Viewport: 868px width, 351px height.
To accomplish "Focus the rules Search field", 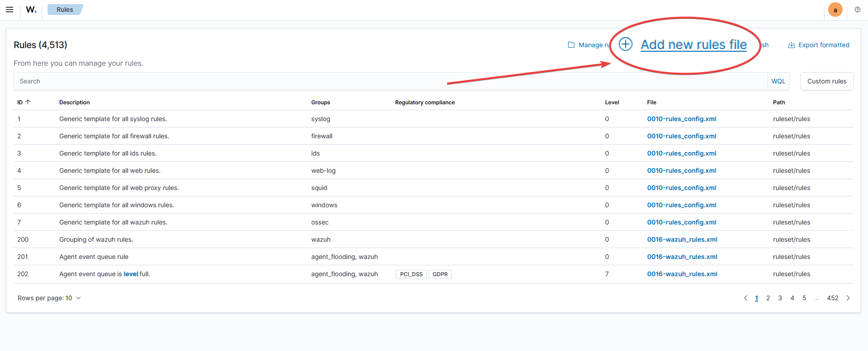I will pyautogui.click(x=390, y=81).
